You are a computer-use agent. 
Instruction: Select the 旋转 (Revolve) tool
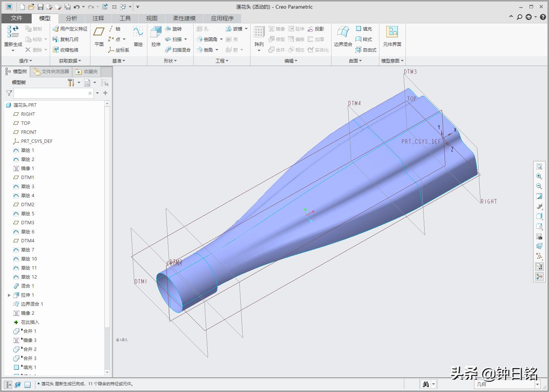173,29
